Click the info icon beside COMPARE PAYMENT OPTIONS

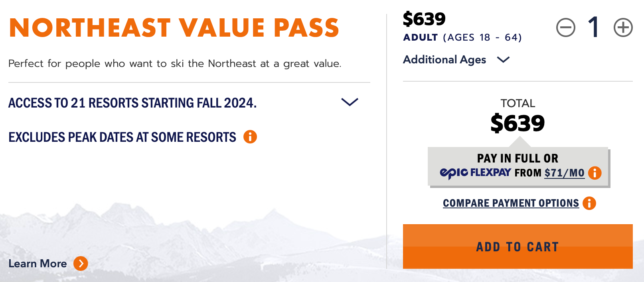(589, 203)
